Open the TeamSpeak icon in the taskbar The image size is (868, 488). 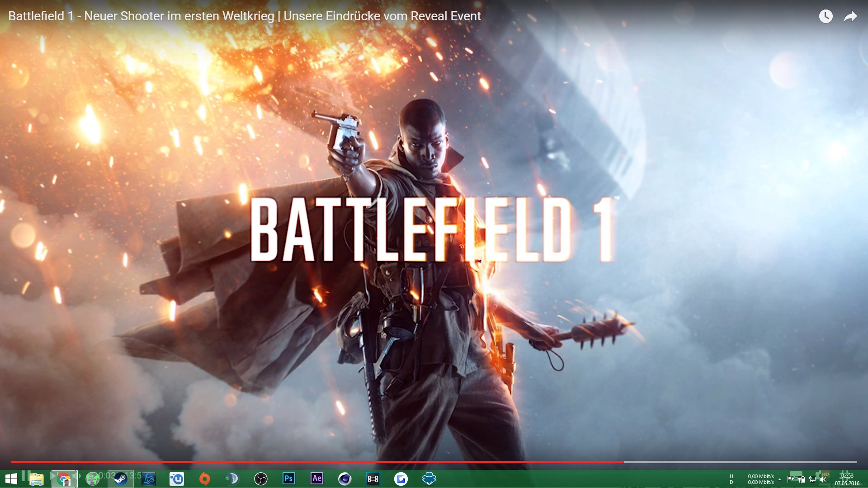pyautogui.click(x=233, y=479)
